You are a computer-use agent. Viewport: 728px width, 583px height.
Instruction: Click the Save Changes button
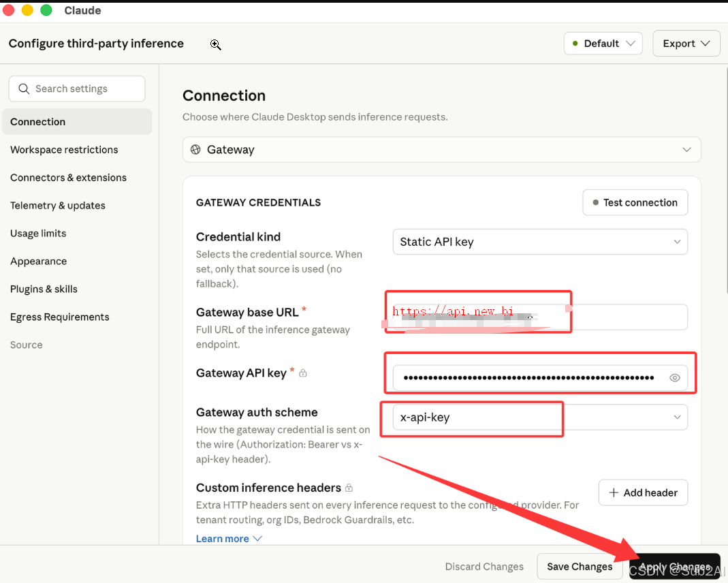coord(580,566)
